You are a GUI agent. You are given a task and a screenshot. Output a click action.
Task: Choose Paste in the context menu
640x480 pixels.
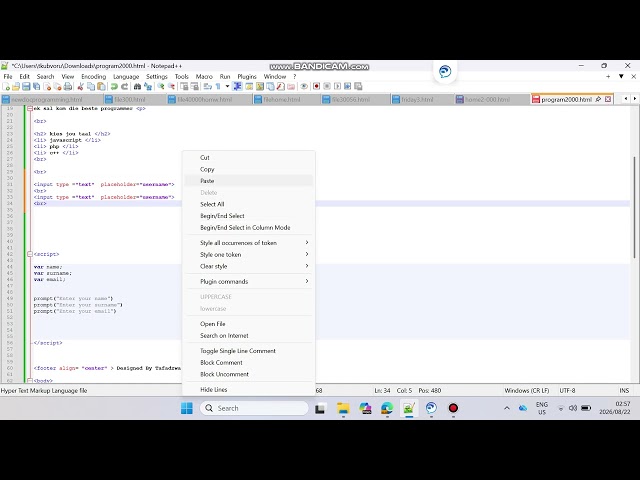click(248, 181)
